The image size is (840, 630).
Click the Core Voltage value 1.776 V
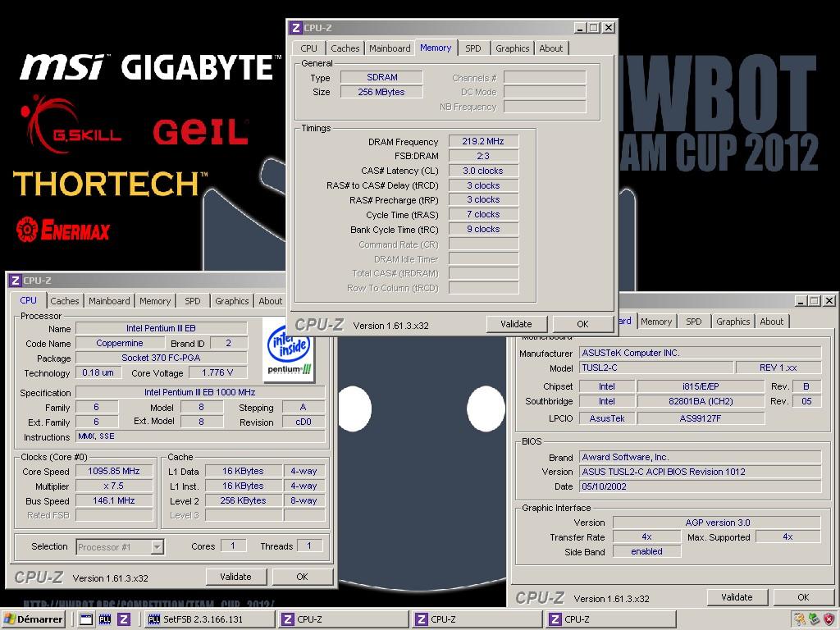(x=217, y=373)
